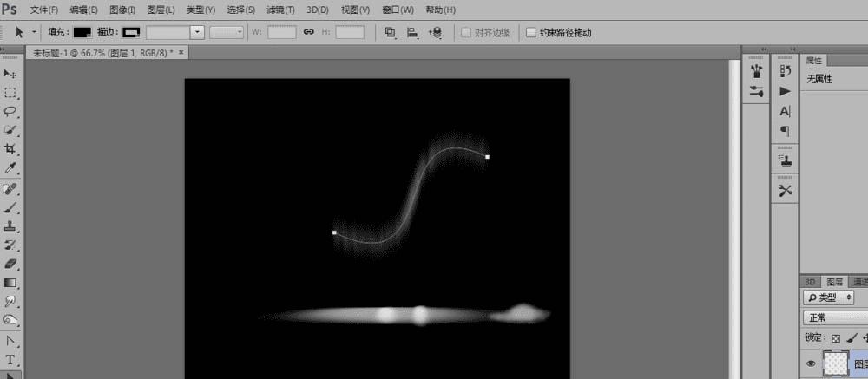Click the width W input field

click(282, 33)
